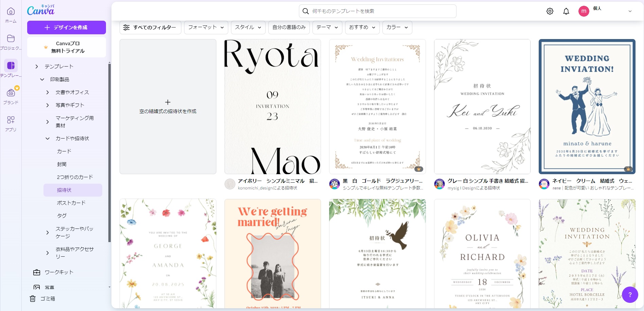Viewport: 644px width, 311px height.
Task: Select the 招待状 sidebar item
Action: [x=73, y=190]
